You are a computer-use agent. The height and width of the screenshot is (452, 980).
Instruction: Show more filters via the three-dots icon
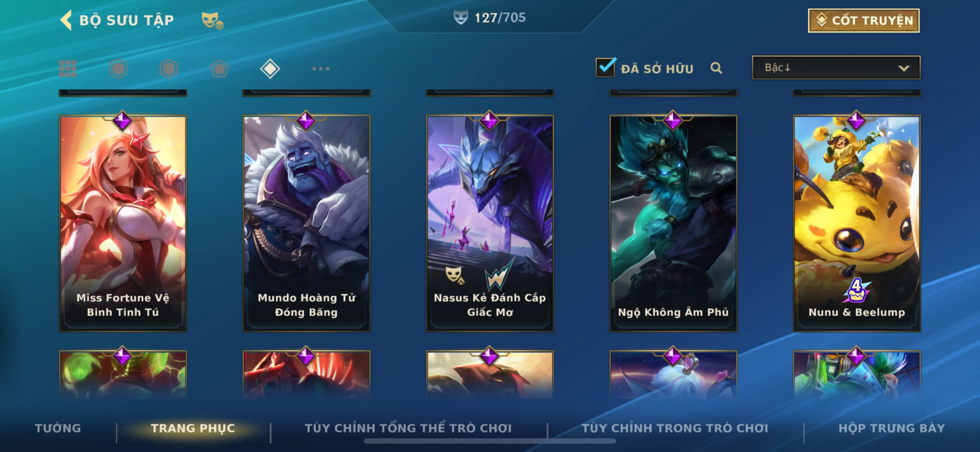click(x=321, y=69)
